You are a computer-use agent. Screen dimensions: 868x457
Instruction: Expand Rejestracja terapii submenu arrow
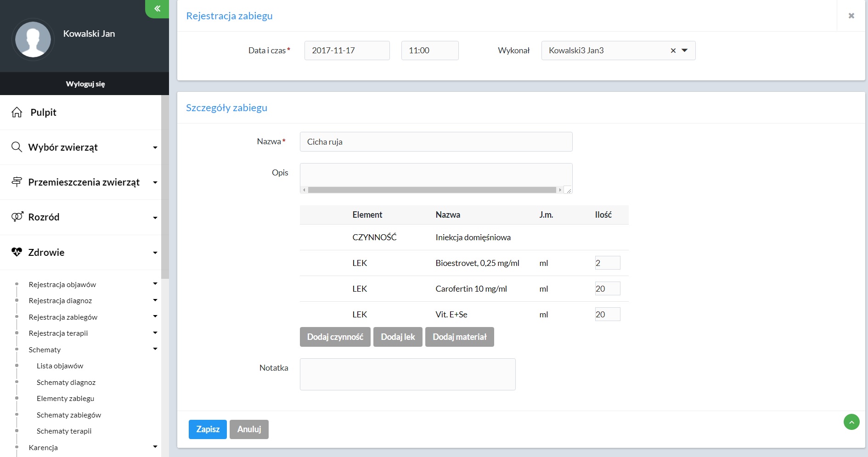155,333
